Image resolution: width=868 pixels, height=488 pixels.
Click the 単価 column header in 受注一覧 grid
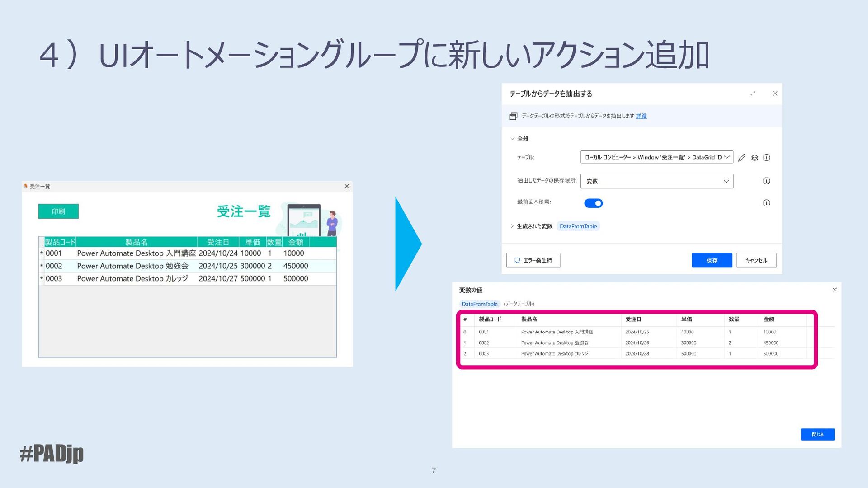[253, 242]
